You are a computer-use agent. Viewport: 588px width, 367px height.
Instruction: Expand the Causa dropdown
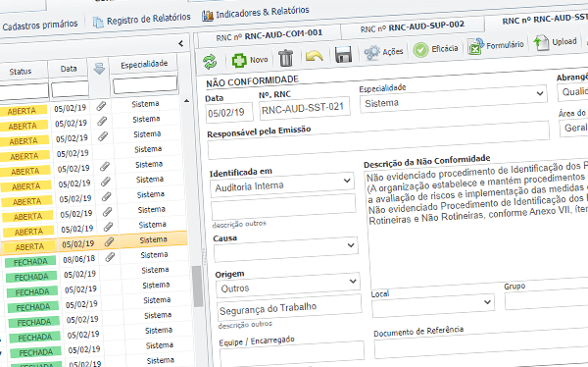coord(351,245)
